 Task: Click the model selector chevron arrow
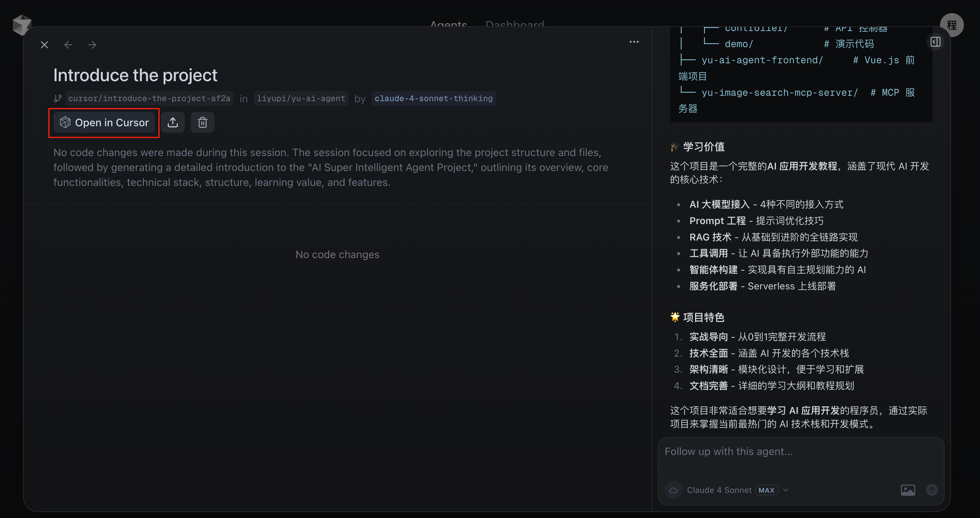(786, 490)
